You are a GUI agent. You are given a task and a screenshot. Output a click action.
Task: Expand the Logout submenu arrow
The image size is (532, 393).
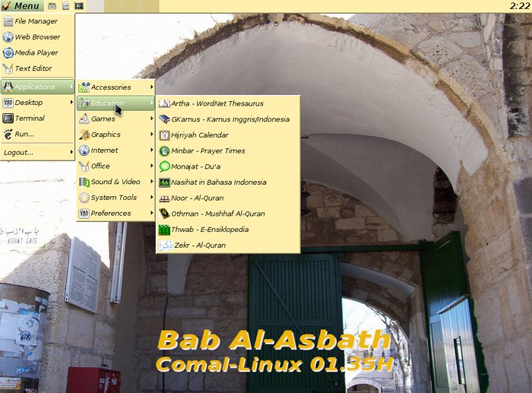coord(71,152)
